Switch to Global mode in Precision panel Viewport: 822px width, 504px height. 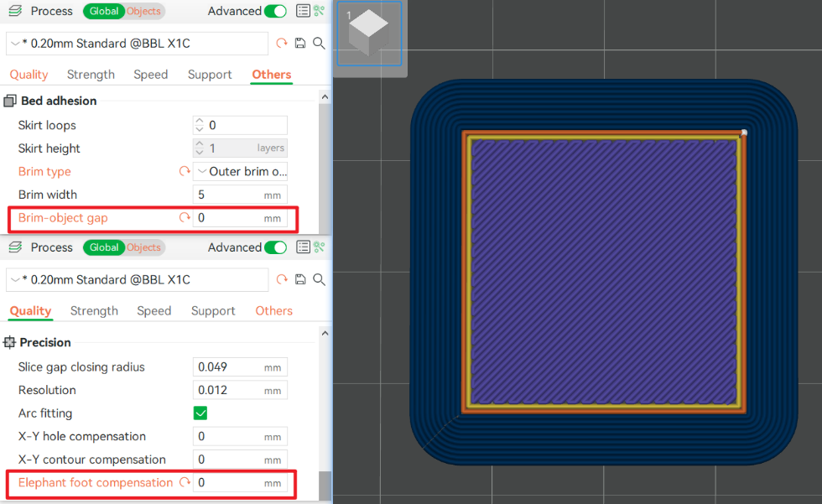click(103, 247)
